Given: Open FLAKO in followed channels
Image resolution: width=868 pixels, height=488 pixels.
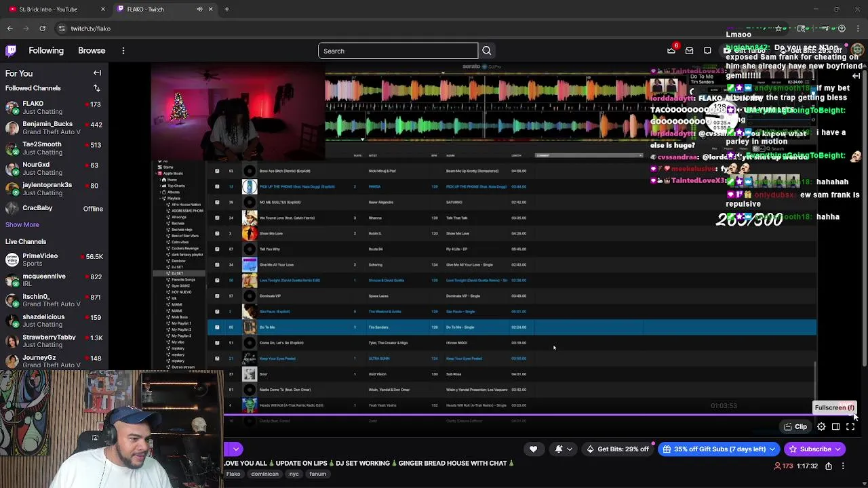Looking at the screenshot, I should click(x=54, y=108).
